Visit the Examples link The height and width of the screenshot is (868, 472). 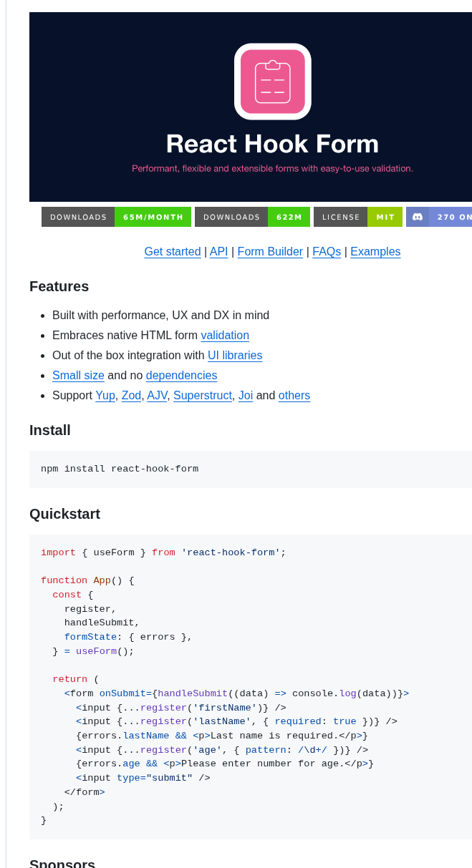tap(375, 252)
